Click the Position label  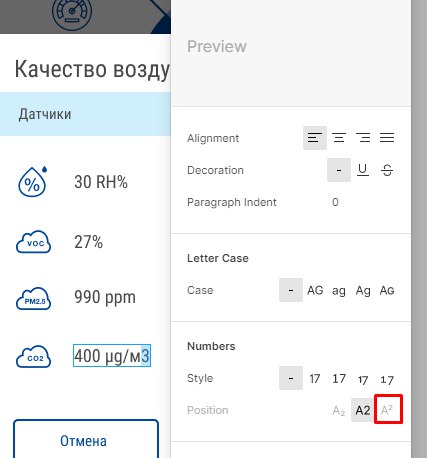[x=208, y=410]
